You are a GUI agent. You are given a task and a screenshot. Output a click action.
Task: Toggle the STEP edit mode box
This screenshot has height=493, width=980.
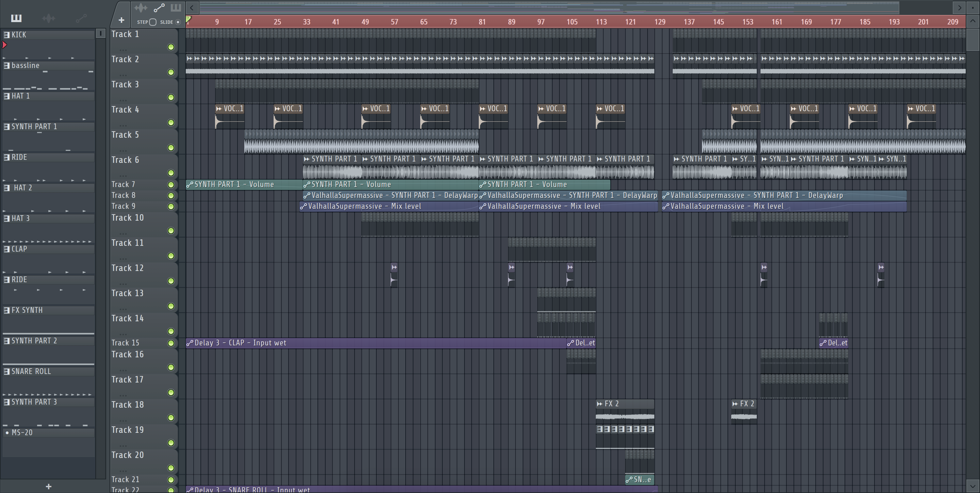tap(153, 22)
